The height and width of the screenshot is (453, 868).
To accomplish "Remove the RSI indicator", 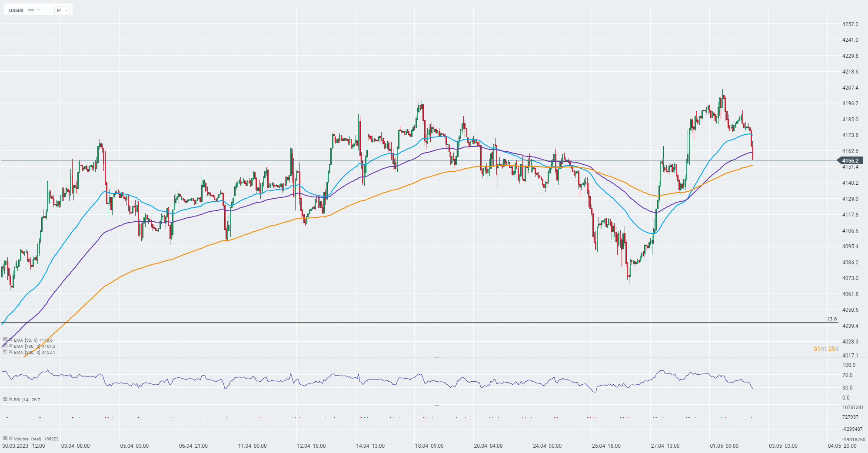I will click(x=11, y=399).
